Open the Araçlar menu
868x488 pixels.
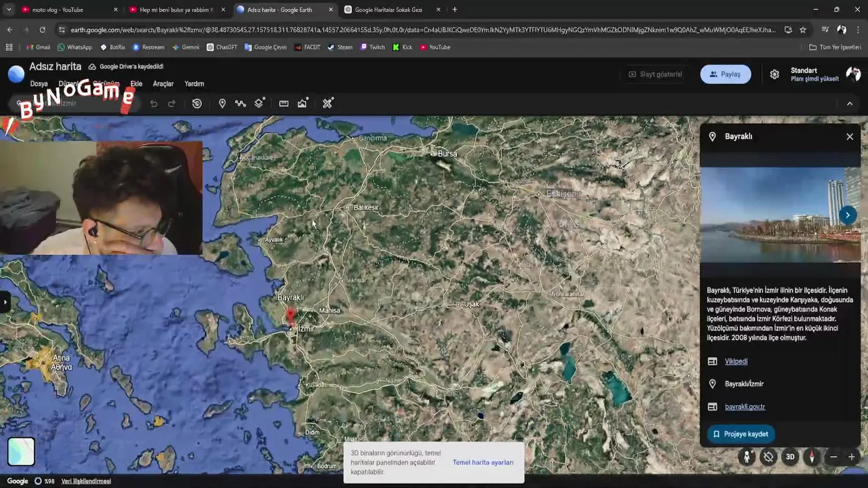(163, 84)
